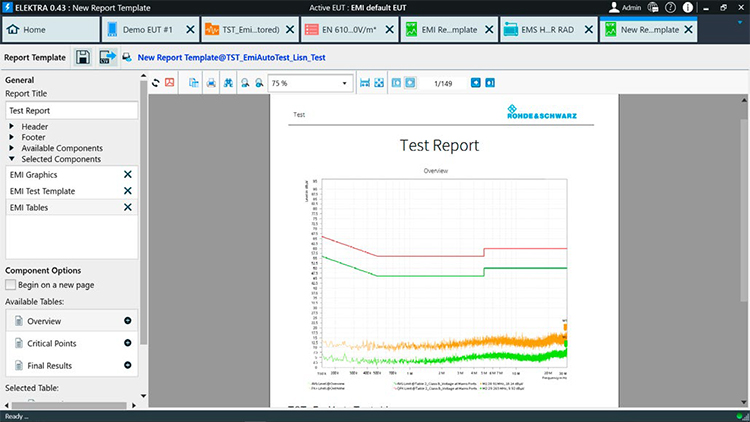Click the Report Title input field

click(x=70, y=111)
